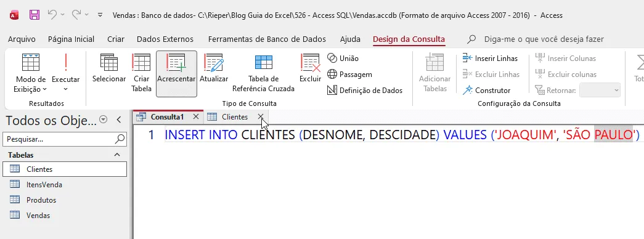
Task: Close the Consulta1 tab
Action: coord(196,116)
